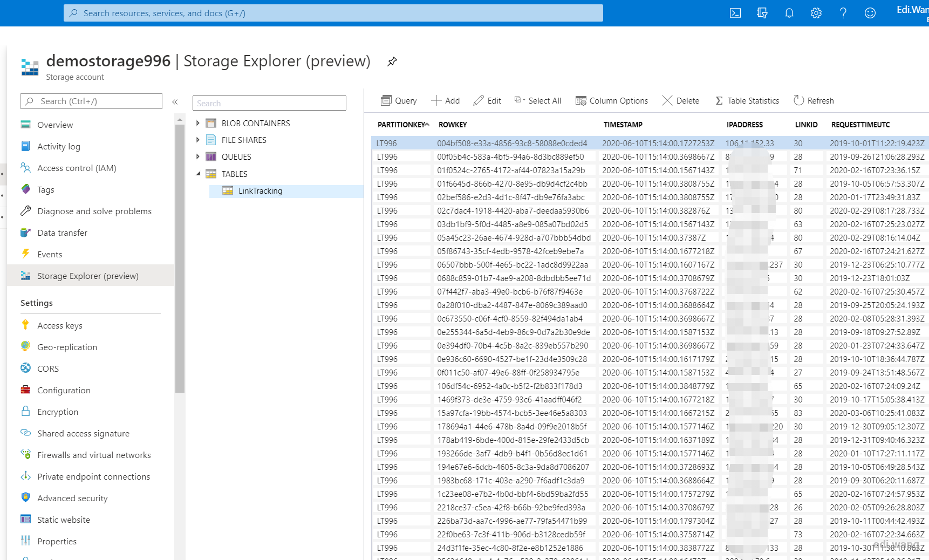Click the Configuration toolbox icon
The width and height of the screenshot is (929, 560).
tap(25, 390)
